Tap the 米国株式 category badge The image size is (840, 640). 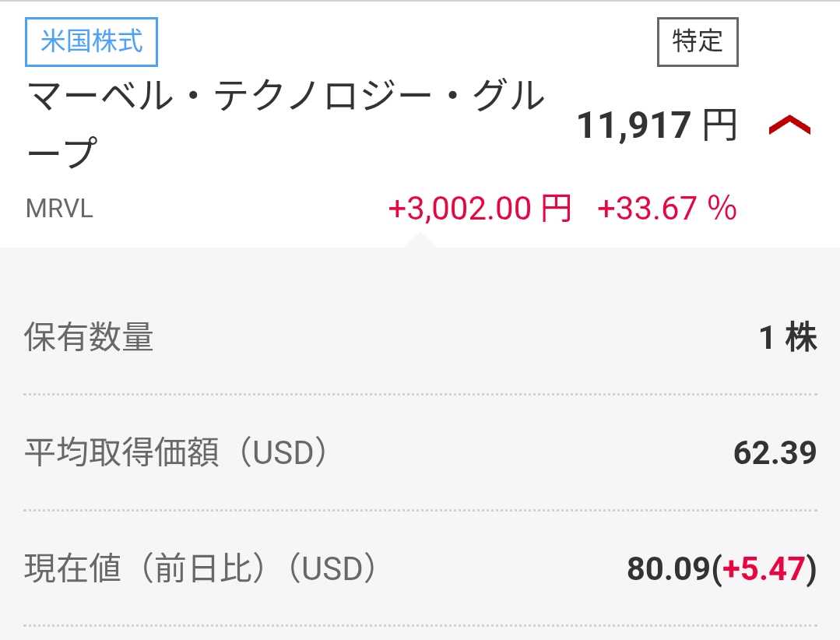[x=92, y=40]
